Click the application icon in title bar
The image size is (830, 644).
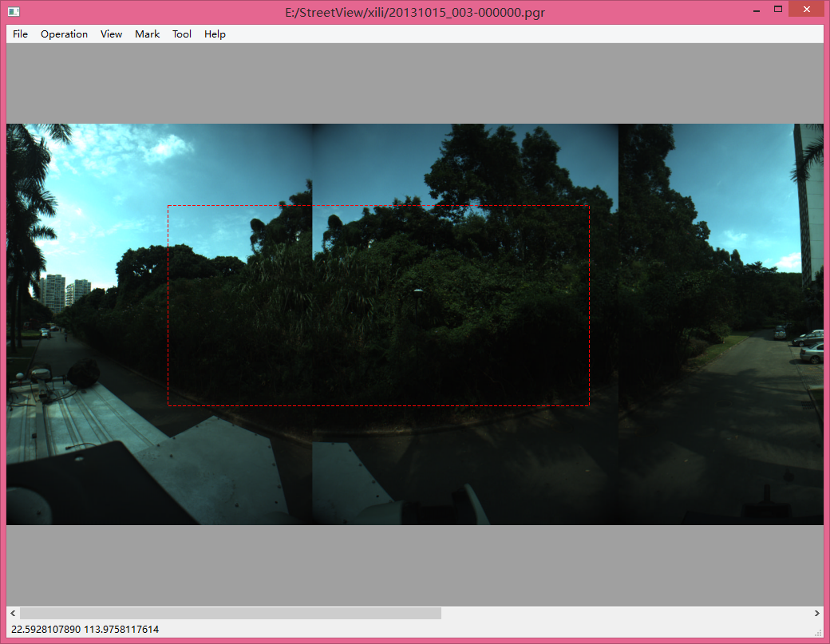[14, 12]
